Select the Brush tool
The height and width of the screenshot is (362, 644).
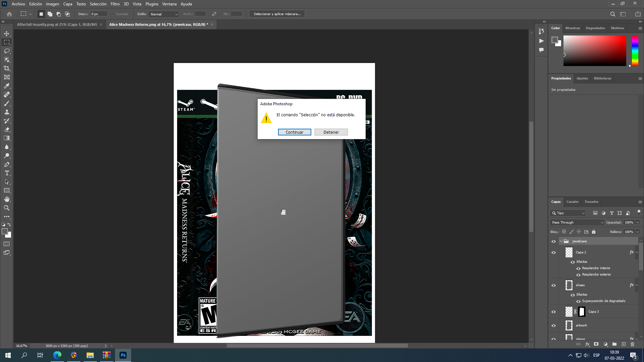(x=7, y=103)
